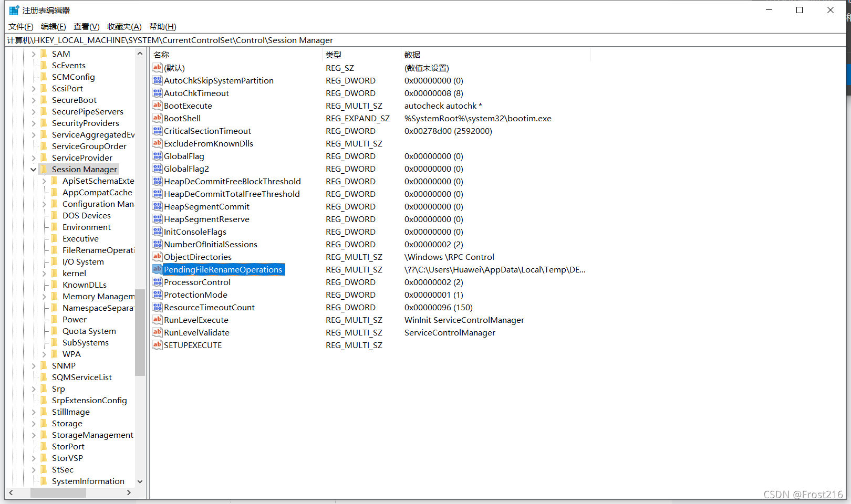Click the RunLevelExecute string value icon
The width and height of the screenshot is (851, 504).
[157, 320]
